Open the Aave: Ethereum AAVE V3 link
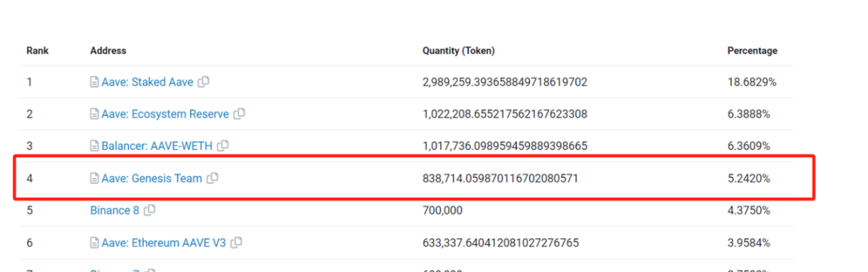 coord(164,243)
